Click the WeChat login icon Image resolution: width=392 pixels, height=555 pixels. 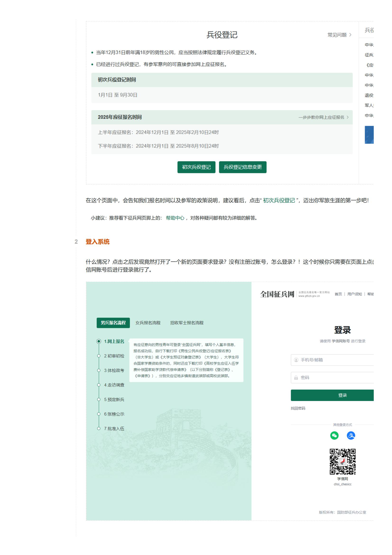pyautogui.click(x=334, y=435)
